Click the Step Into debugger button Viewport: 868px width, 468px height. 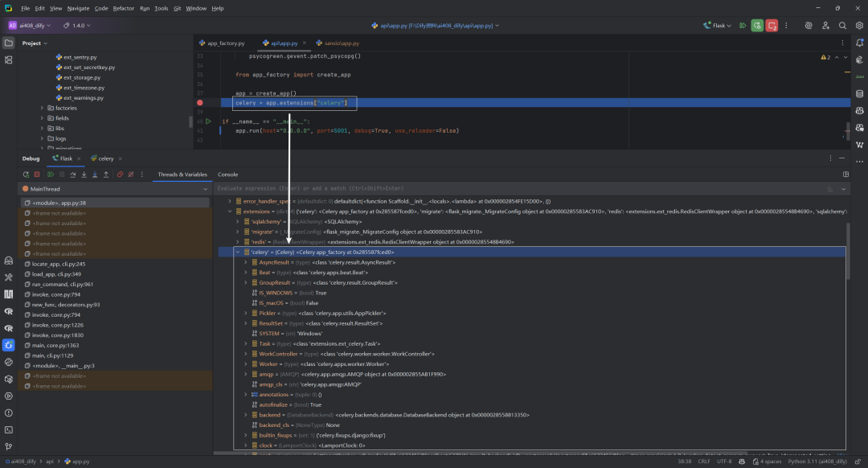(84, 174)
